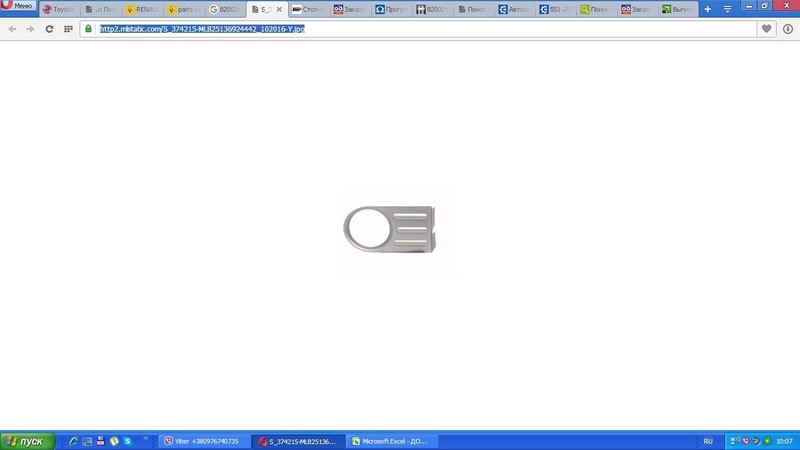Open the Windows пуск start button
Image resolution: width=800 pixels, height=450 pixels.
point(27,441)
